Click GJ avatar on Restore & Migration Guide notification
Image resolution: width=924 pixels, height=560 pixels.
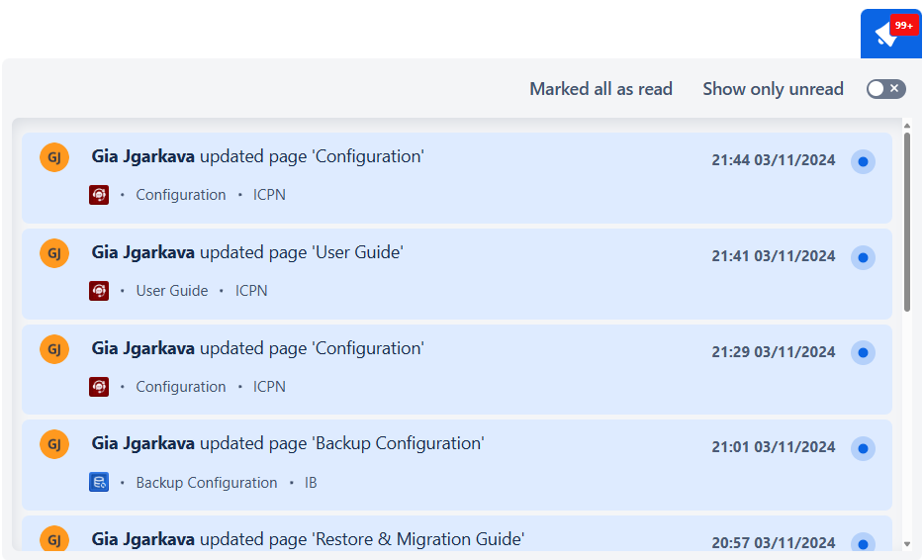[54, 539]
